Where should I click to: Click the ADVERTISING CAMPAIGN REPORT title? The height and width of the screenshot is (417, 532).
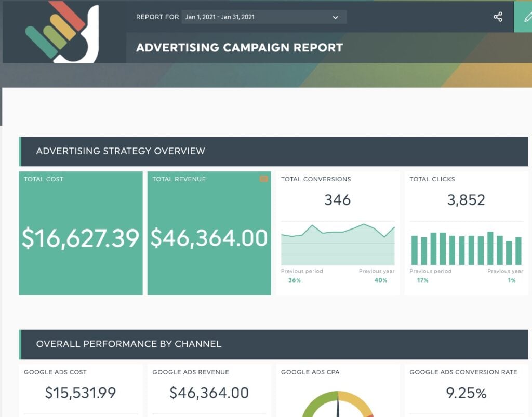(239, 47)
